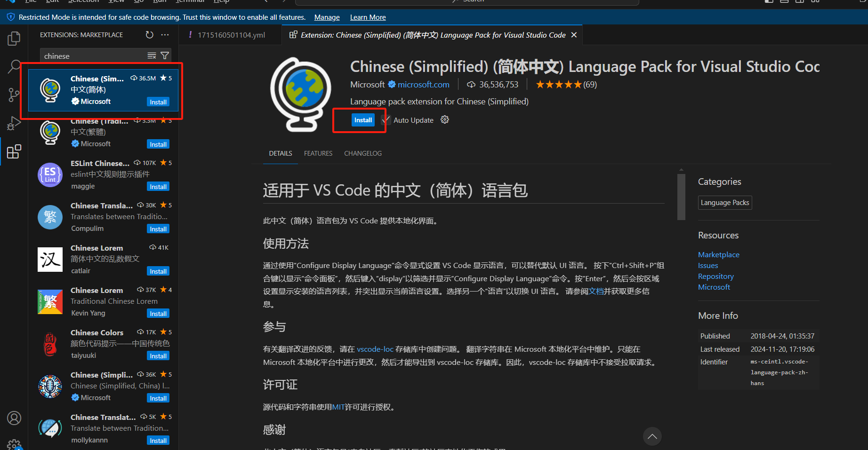Screen dimensions: 868x450
Task: Open the Source Control view
Action: click(x=14, y=95)
